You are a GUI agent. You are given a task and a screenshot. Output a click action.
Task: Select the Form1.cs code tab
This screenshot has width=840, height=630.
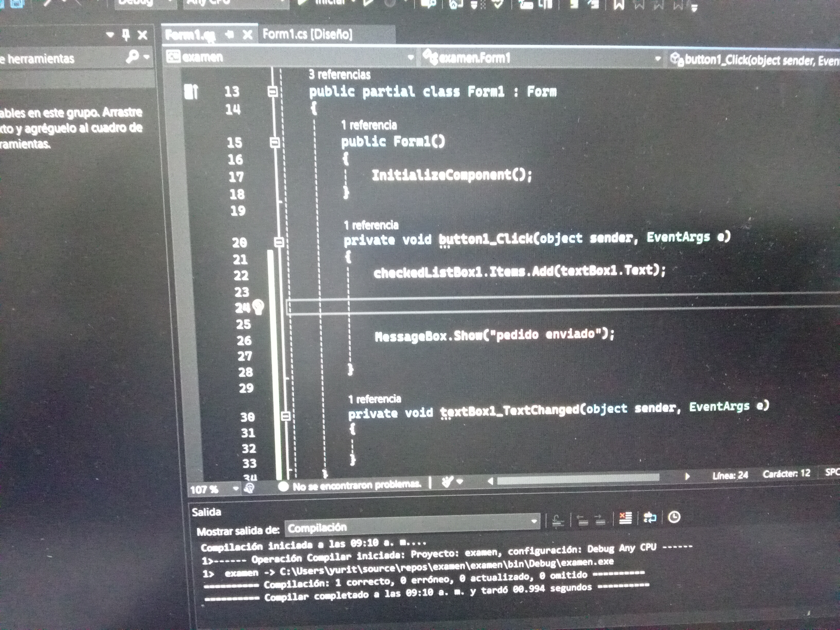point(190,35)
